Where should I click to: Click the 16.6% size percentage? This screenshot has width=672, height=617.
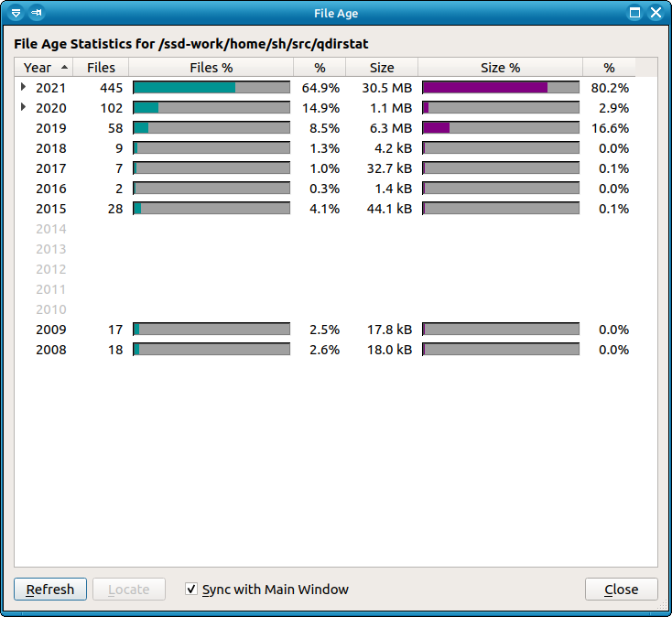pos(610,128)
